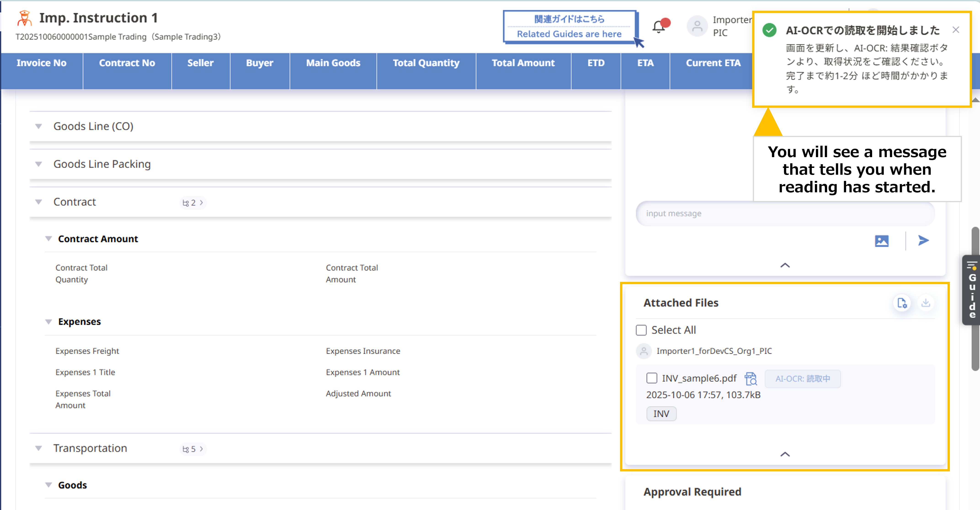
Task: Collapse the Goods Line Packing section
Action: pos(38,164)
